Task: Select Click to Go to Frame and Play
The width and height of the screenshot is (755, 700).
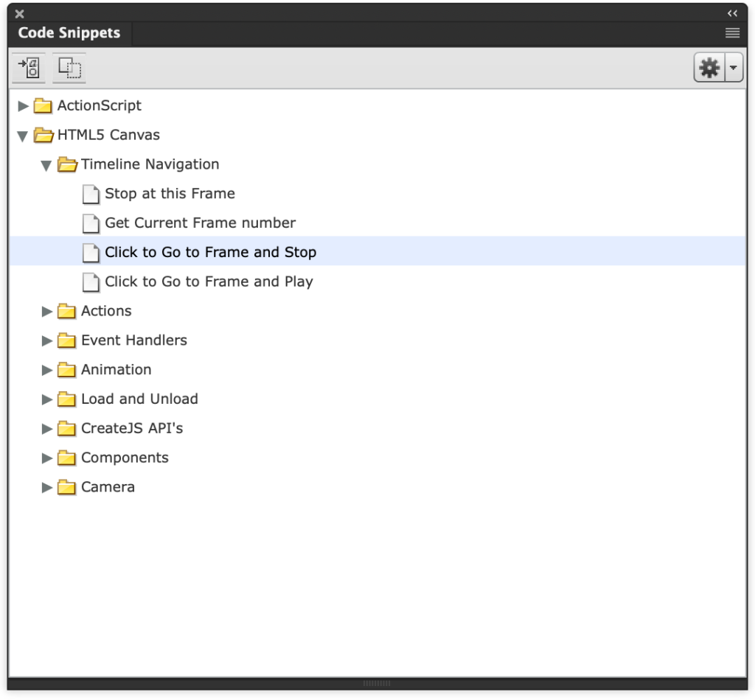Action: 209,281
